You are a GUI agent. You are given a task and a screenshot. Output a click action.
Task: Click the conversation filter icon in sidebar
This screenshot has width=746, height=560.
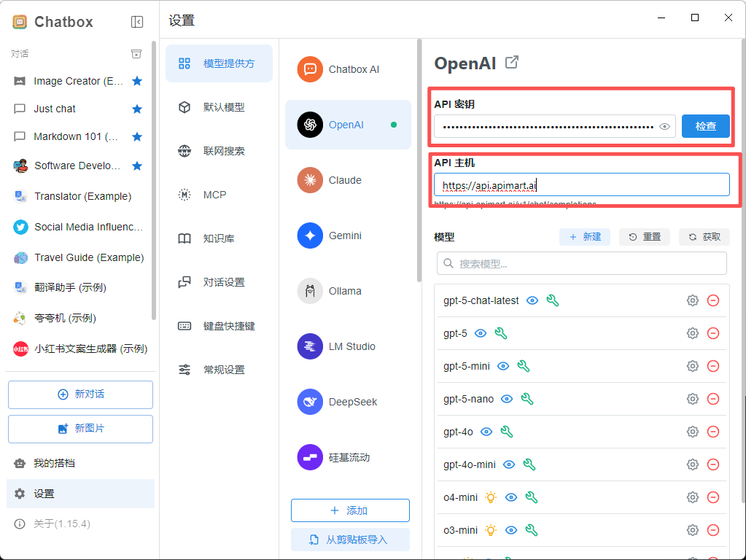click(x=136, y=53)
